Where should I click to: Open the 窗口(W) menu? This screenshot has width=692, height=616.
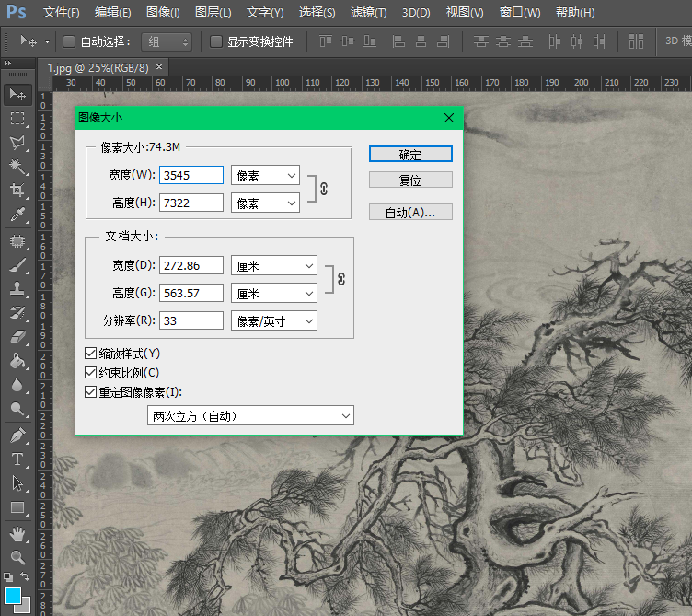point(519,12)
